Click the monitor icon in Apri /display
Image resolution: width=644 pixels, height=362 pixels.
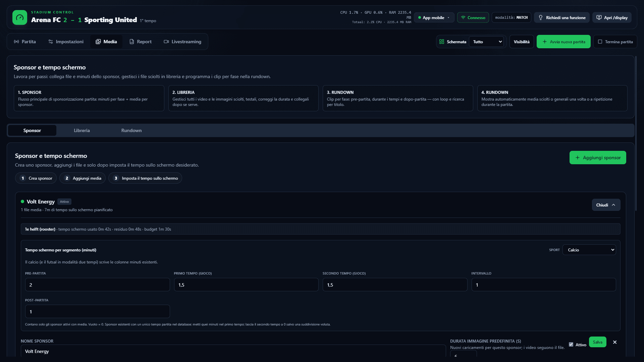point(599,17)
